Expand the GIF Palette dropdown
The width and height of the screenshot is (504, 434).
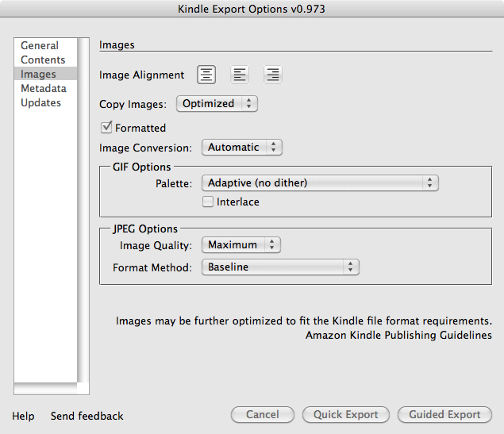coord(319,183)
